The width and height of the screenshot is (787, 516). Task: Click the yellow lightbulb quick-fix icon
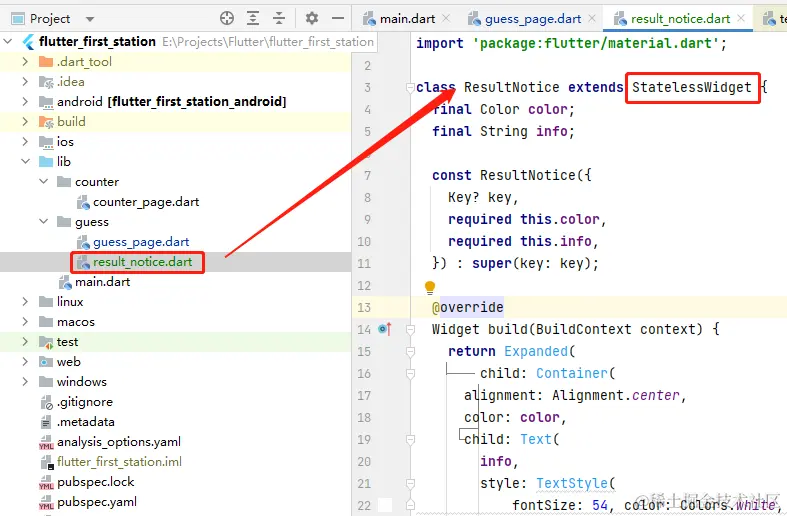(x=431, y=288)
